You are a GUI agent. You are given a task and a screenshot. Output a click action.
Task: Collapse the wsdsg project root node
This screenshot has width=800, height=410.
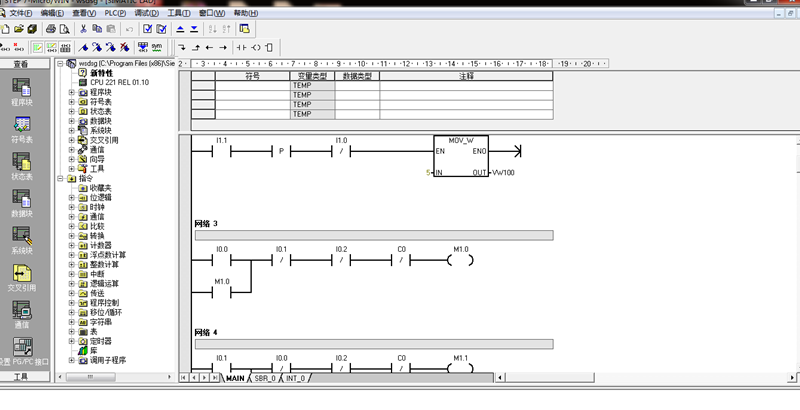click(x=60, y=64)
